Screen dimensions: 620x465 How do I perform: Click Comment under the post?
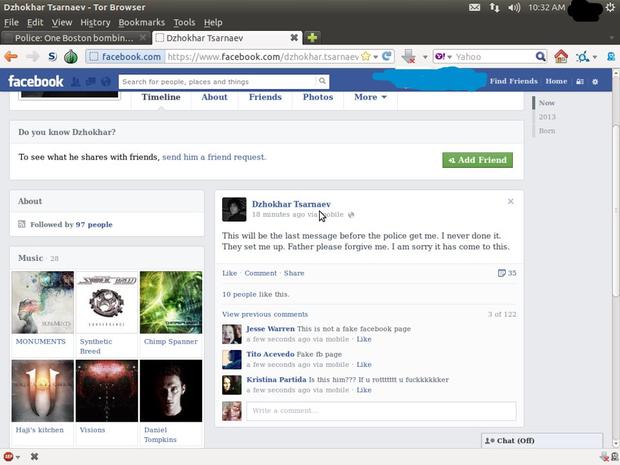(x=261, y=273)
